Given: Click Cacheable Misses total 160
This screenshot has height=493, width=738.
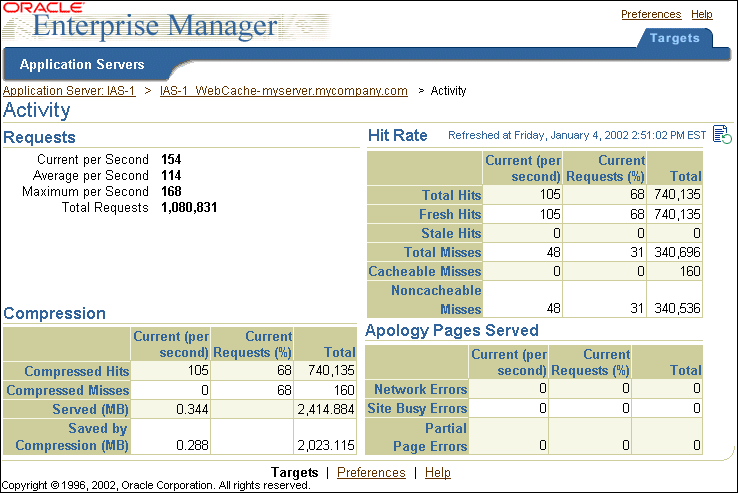Looking at the screenshot, I should [690, 271].
